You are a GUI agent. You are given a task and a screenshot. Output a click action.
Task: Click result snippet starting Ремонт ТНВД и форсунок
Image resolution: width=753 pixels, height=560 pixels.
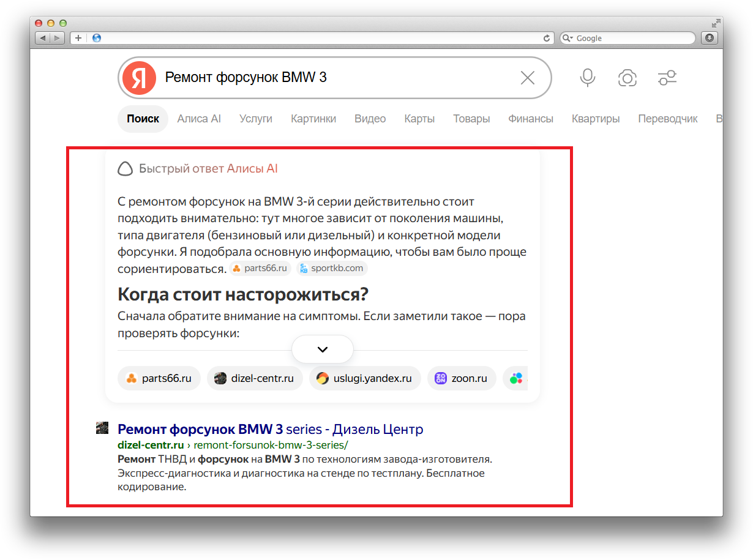click(x=305, y=473)
